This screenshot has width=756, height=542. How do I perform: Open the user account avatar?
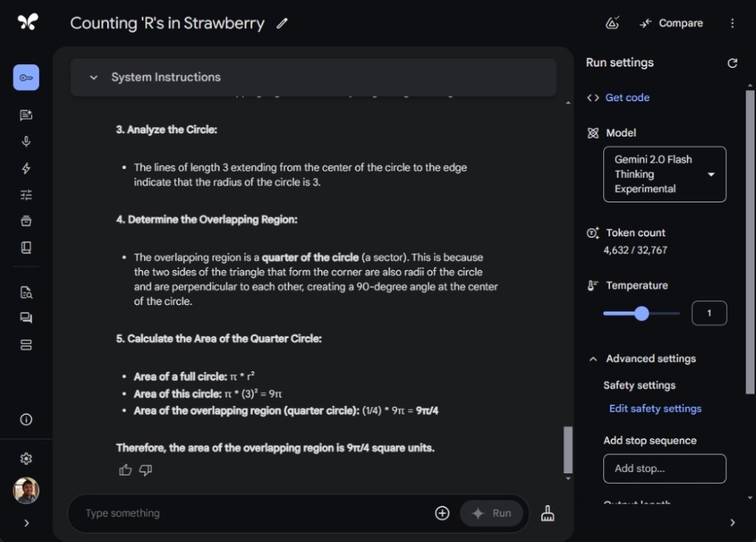[26, 490]
